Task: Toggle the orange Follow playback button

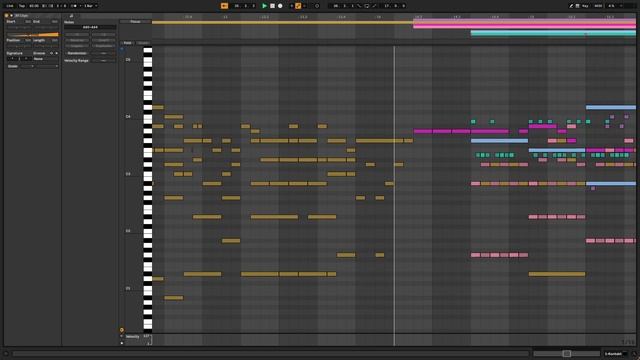Action: pyautogui.click(x=224, y=6)
